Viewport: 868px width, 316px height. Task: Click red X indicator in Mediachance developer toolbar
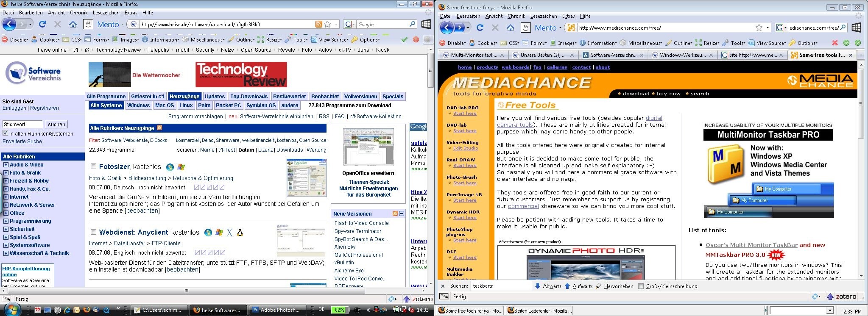835,43
